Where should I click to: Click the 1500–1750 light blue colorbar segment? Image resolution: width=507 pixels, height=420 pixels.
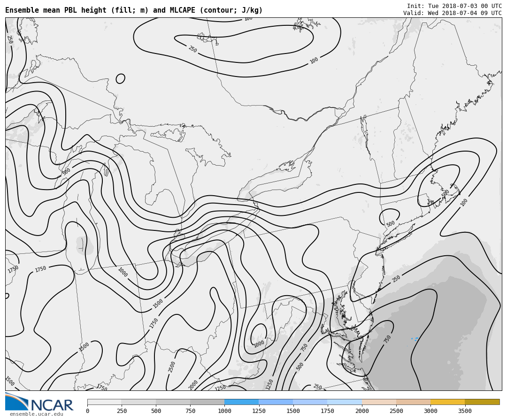[x=310, y=402]
